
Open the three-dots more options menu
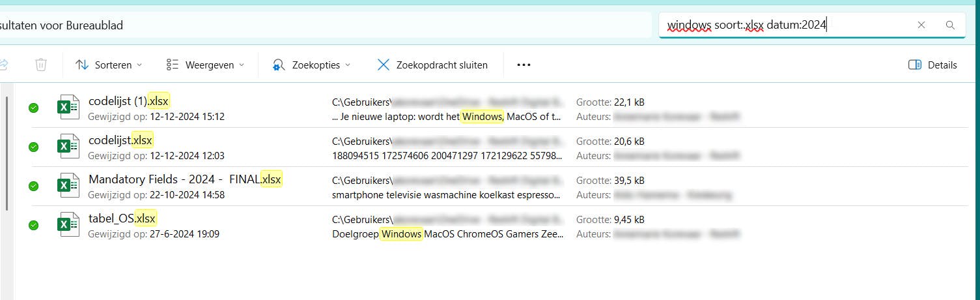(x=524, y=65)
